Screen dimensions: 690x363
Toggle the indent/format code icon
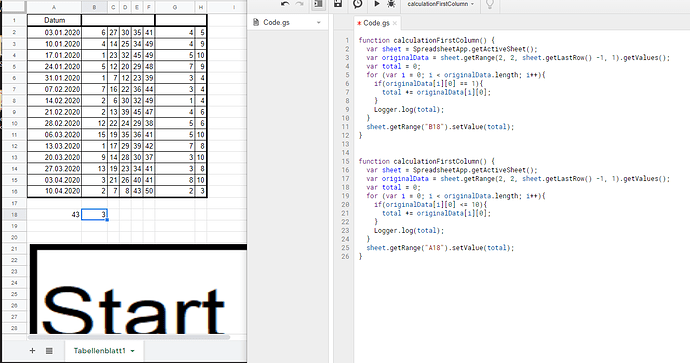(319, 4)
